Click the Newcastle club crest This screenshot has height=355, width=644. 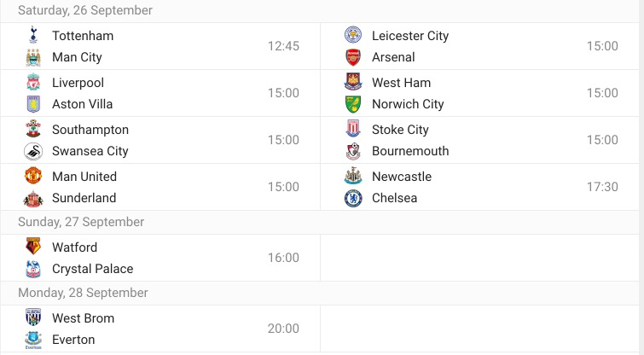(353, 177)
